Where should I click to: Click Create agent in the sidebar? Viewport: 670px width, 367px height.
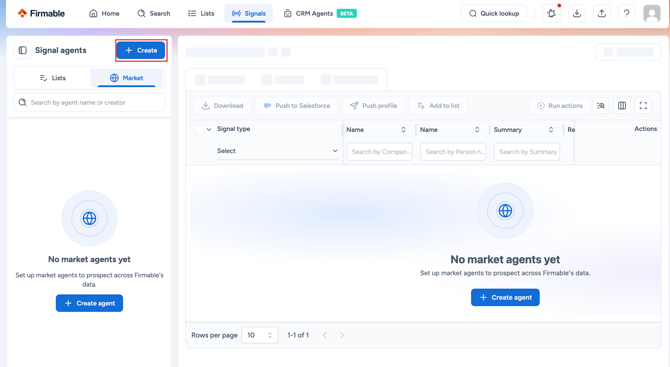[89, 303]
